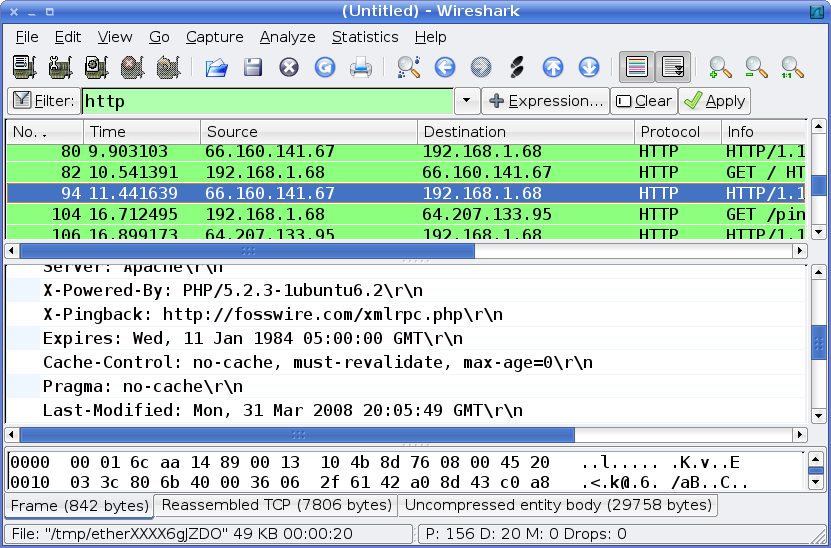Switch to Frame (842 bytes) tab

(x=79, y=506)
